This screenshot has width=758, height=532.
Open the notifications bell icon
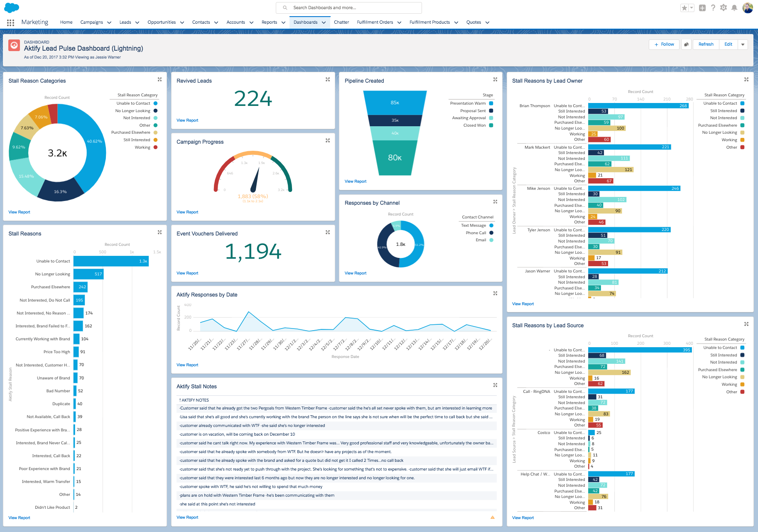(734, 7)
